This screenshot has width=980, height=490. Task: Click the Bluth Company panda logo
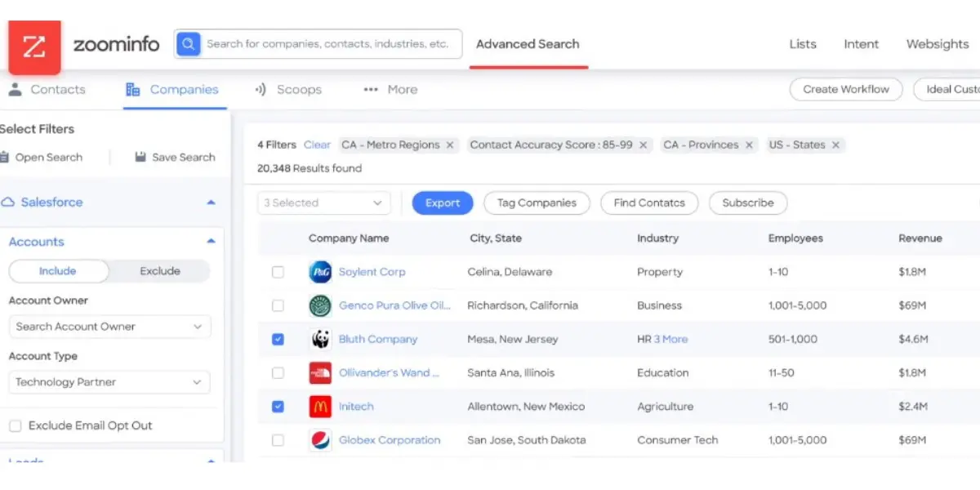click(320, 339)
